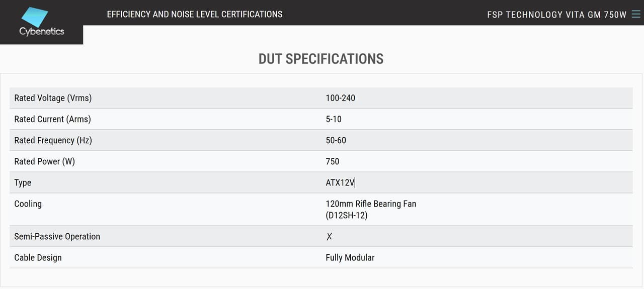Screen dimensions: 644x289
Task: Click the DUT Specifications heading
Action: tap(321, 59)
